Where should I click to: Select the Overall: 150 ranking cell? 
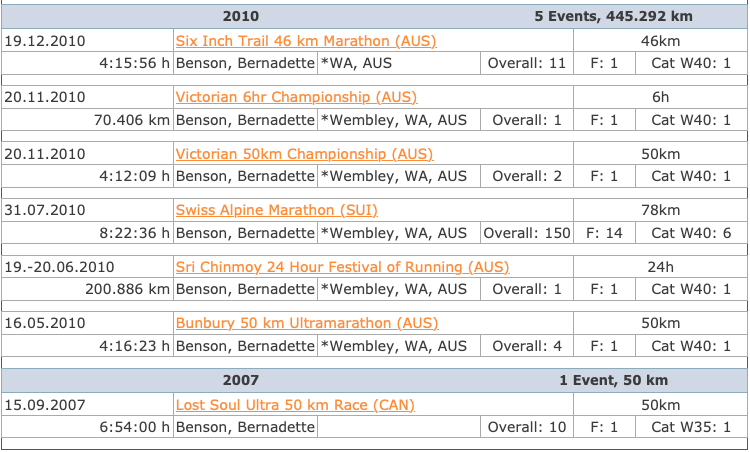(x=527, y=233)
